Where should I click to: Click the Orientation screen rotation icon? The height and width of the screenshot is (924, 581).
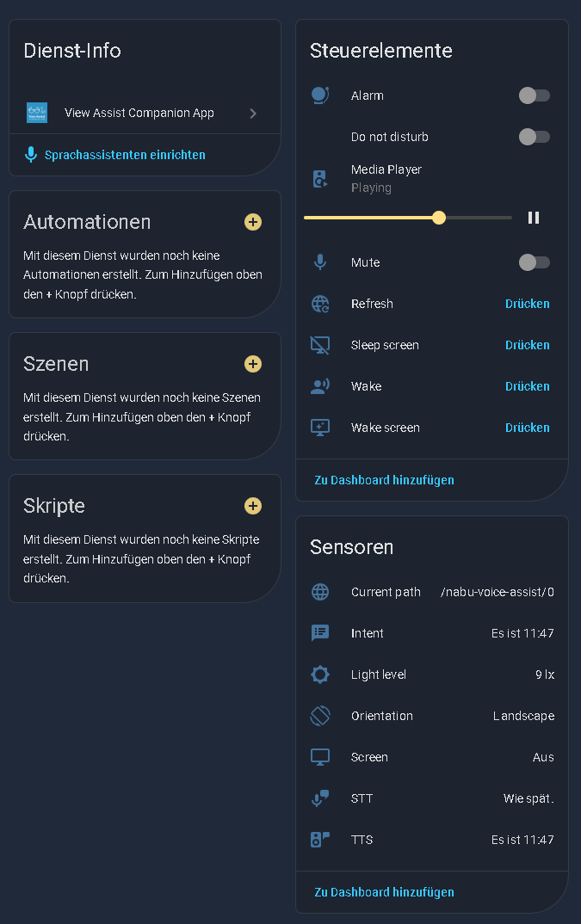(320, 716)
